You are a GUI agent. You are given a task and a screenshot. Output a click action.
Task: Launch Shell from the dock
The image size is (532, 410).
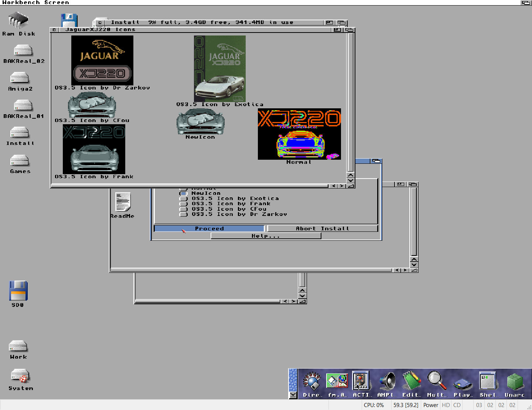coord(488,380)
